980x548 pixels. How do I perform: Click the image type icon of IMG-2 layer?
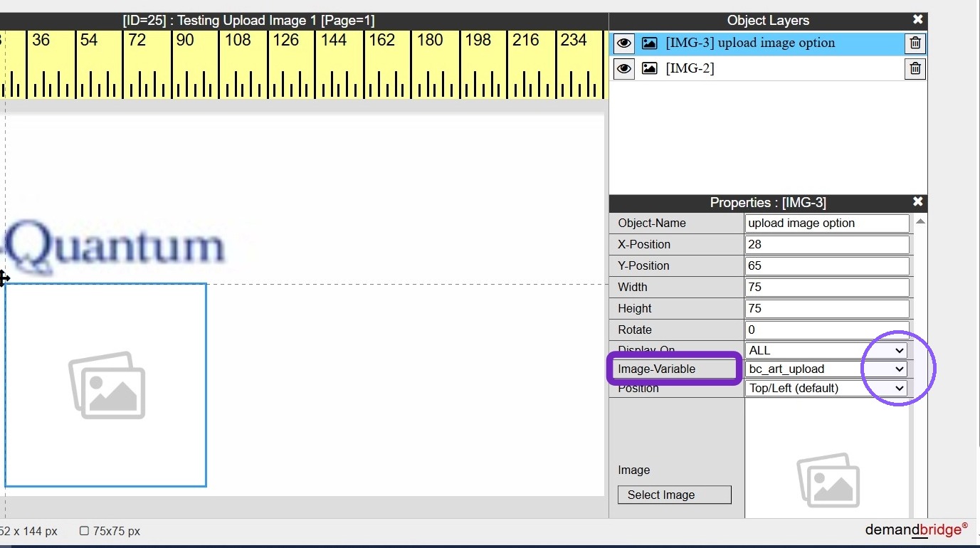pos(649,69)
